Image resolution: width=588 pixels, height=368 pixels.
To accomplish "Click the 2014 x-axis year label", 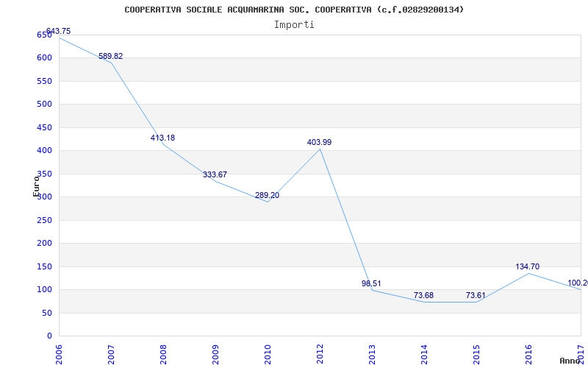I will [424, 353].
